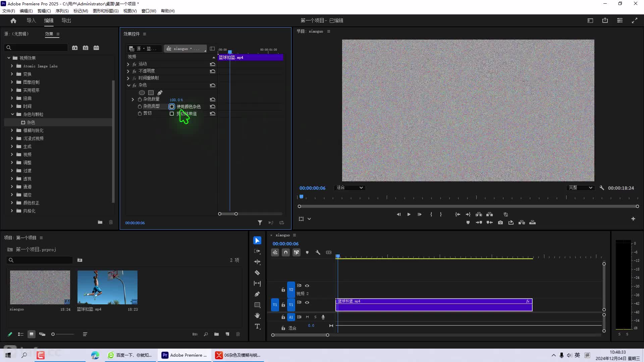Mute the A1 audio track

(x=307, y=317)
